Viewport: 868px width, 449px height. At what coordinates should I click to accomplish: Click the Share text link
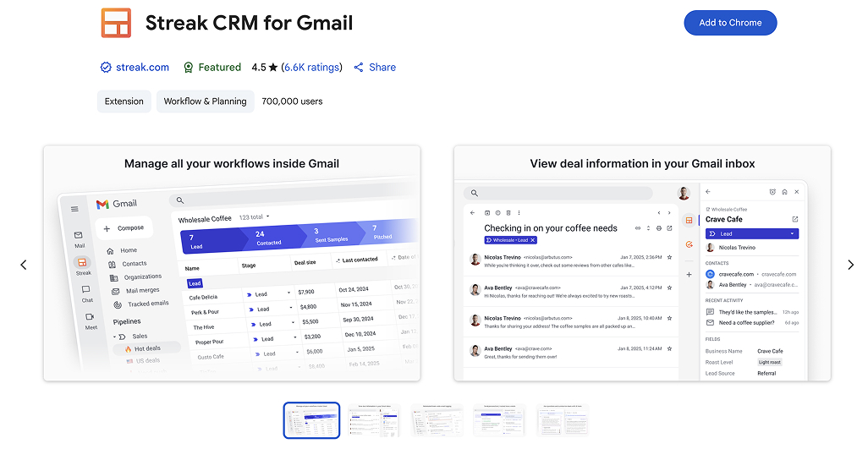click(x=382, y=68)
